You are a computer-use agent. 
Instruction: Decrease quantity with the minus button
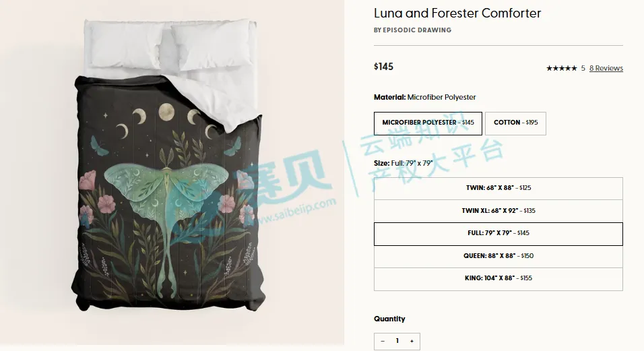(383, 341)
